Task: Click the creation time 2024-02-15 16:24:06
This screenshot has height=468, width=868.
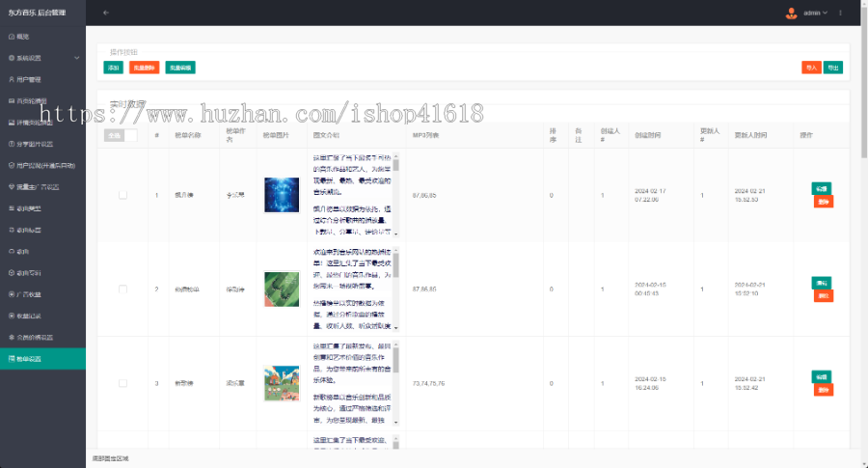Action: [x=650, y=383]
